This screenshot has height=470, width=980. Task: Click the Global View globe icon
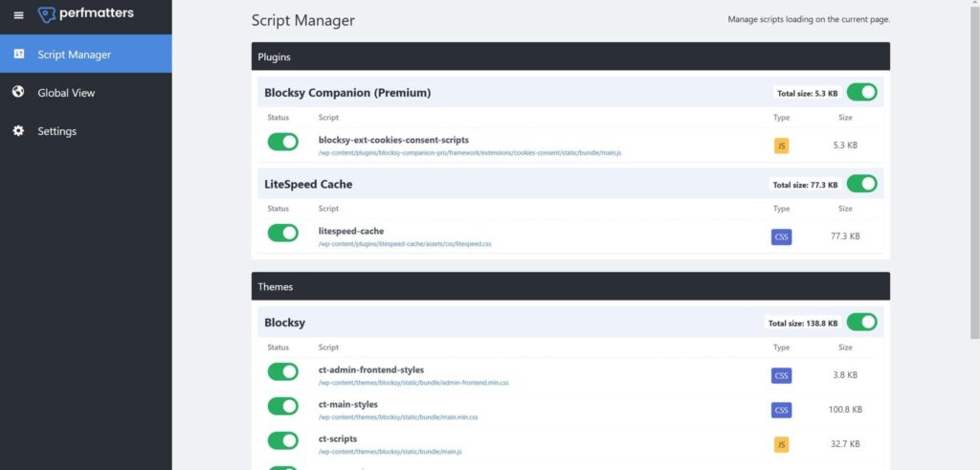pos(18,93)
